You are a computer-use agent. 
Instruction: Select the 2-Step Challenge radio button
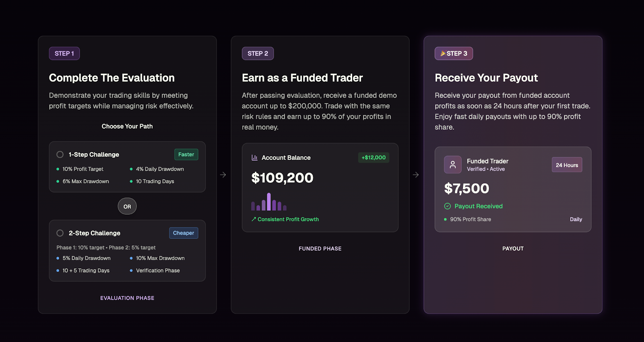point(60,233)
